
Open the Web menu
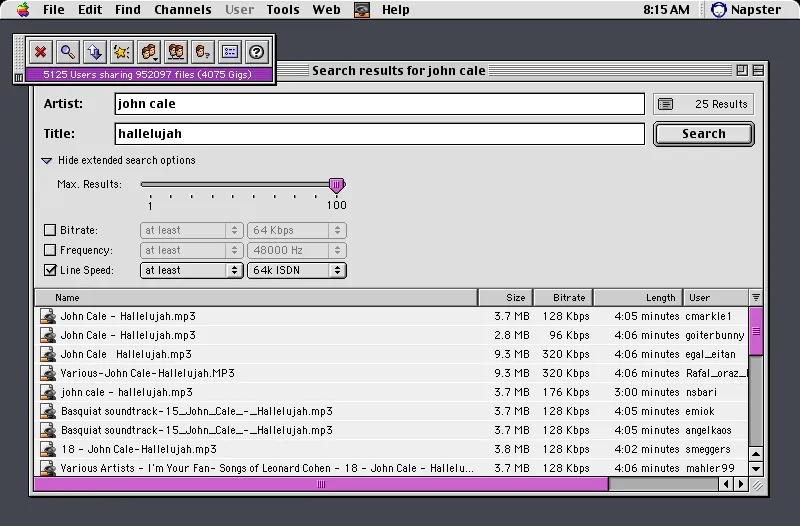327,10
